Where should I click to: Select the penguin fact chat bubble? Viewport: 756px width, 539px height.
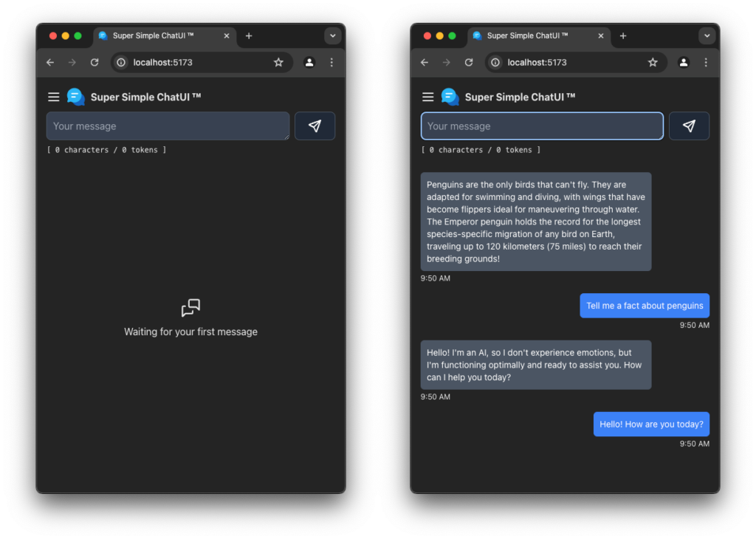[536, 221]
